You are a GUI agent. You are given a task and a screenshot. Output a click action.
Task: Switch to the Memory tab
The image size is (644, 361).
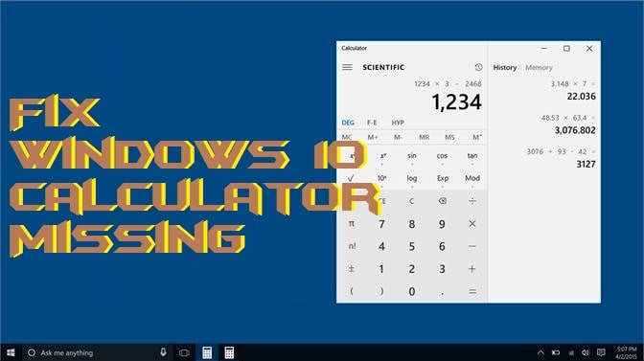(x=539, y=68)
